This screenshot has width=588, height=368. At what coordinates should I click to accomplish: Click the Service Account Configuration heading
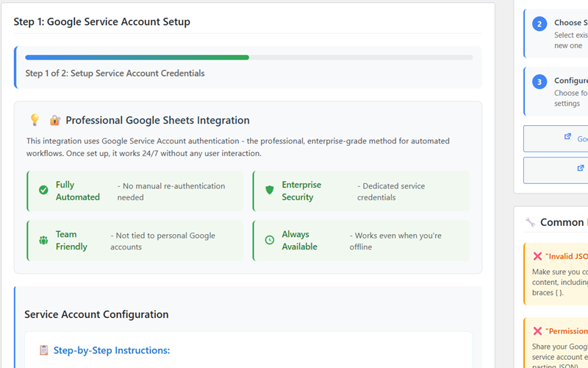coord(96,314)
